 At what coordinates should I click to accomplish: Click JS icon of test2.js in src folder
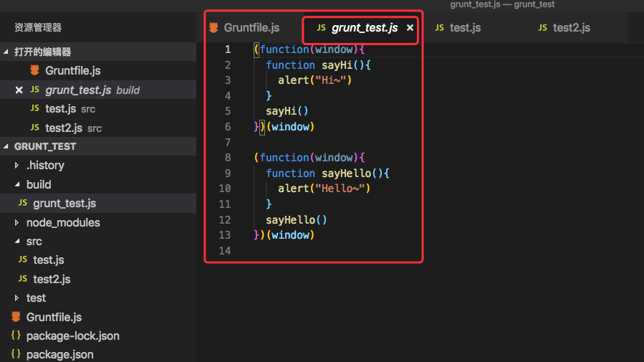[23, 279]
